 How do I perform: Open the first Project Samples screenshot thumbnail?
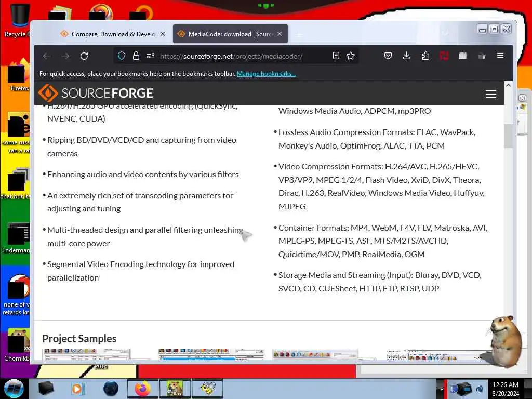click(86, 354)
